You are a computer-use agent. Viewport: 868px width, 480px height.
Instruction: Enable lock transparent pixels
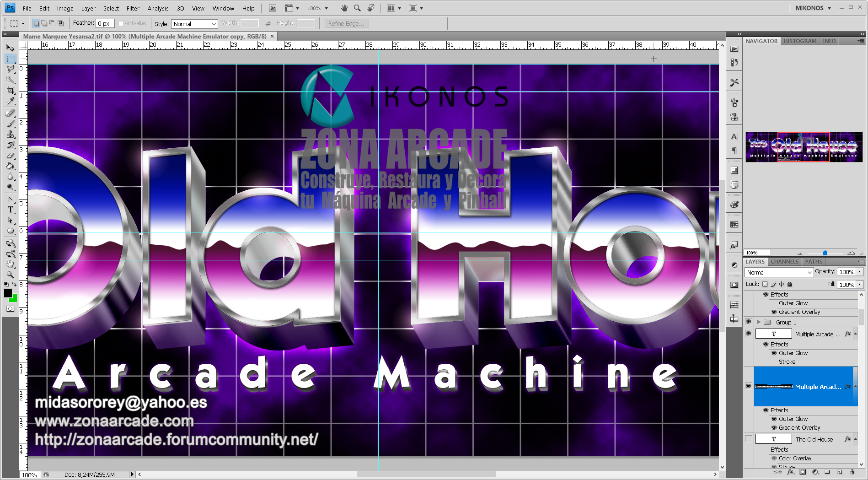(765, 284)
